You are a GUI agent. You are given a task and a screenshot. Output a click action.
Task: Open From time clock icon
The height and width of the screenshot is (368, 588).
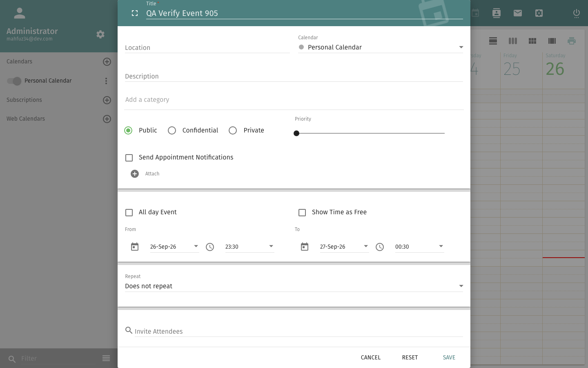click(210, 247)
